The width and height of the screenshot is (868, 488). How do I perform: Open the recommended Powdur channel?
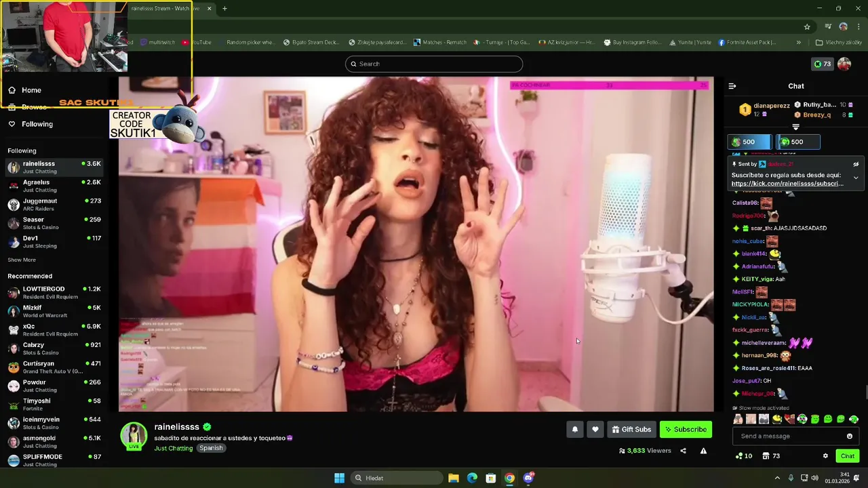(54, 386)
